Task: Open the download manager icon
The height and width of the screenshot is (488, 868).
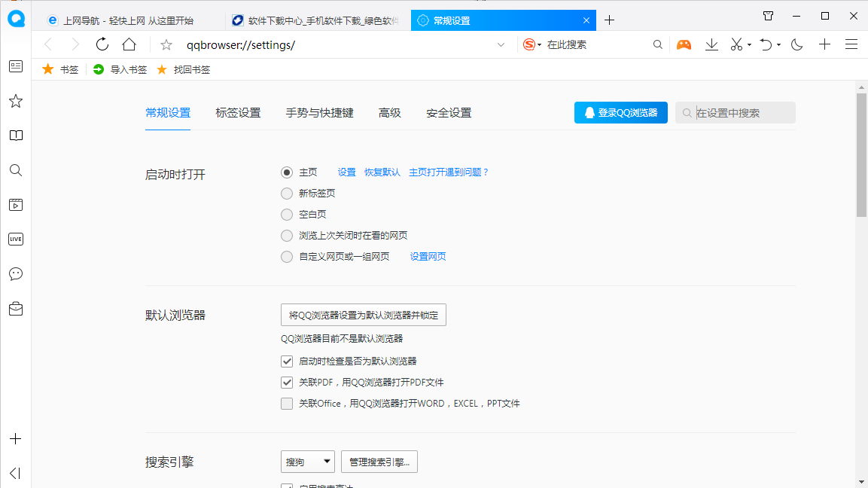Action: [x=711, y=44]
